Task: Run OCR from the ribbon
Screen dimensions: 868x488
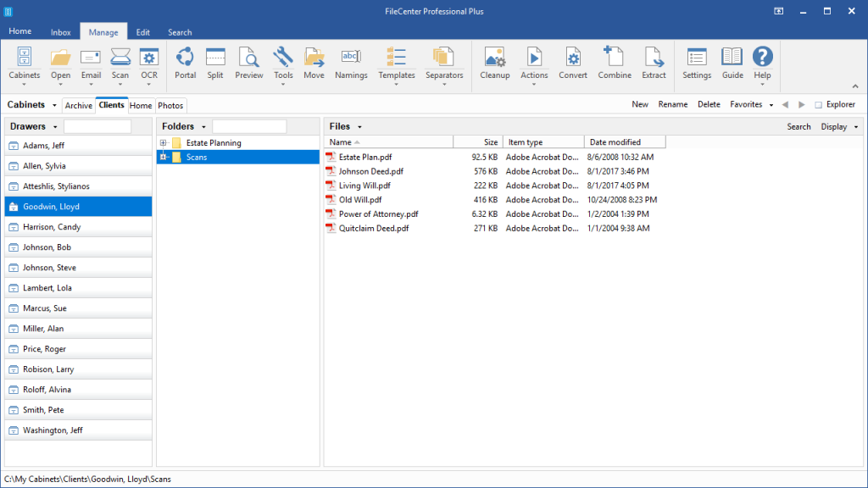Action: [149, 64]
